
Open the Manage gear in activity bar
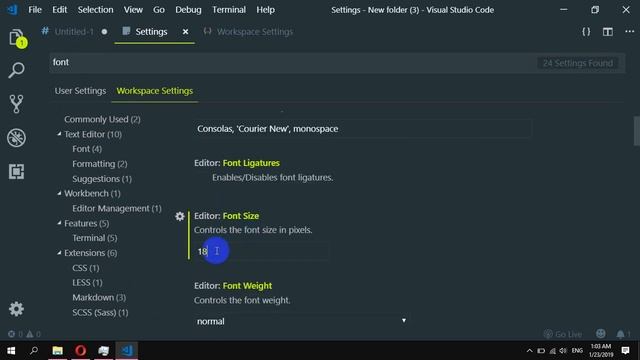tap(16, 309)
